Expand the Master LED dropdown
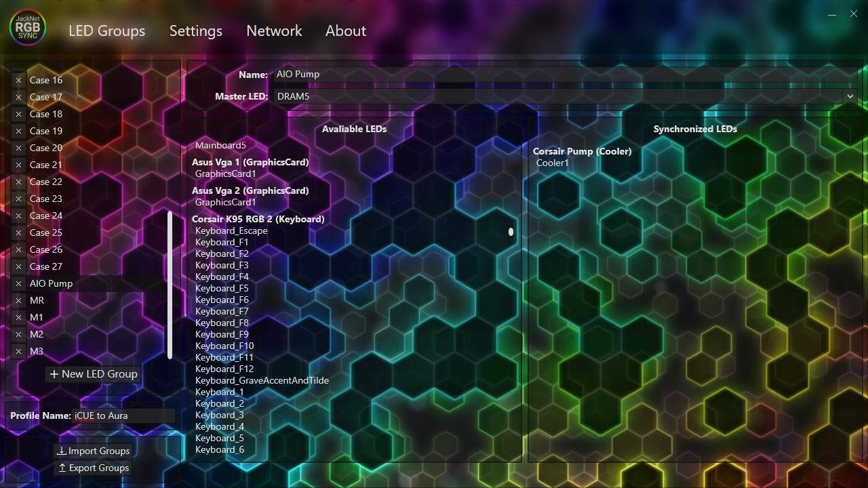 click(850, 96)
